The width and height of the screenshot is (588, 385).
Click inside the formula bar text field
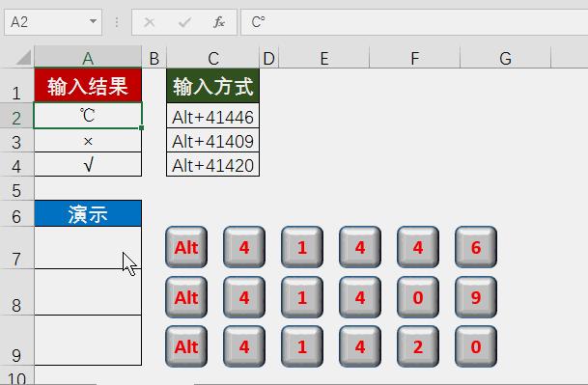click(x=414, y=22)
